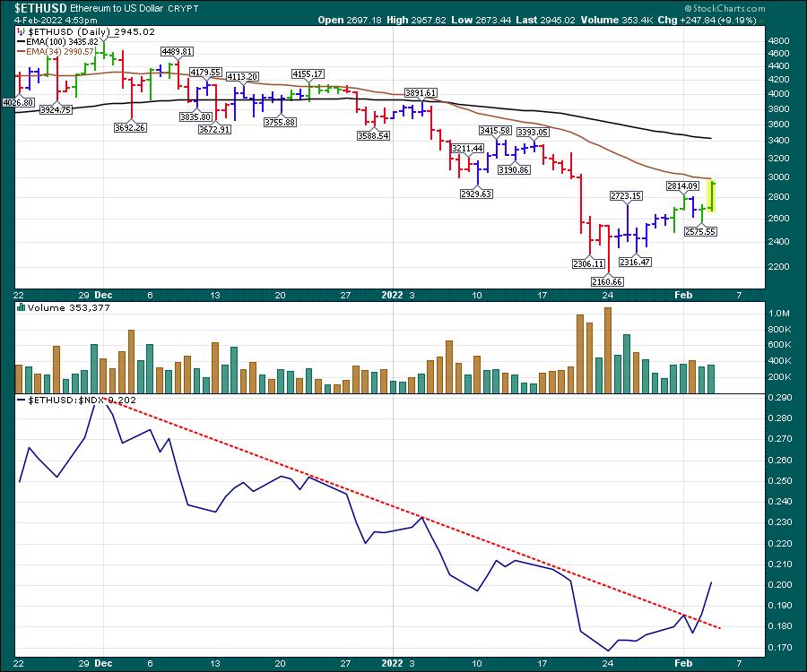The width and height of the screenshot is (807, 672).
Task: Click the $ETHUSD (Daily) legend label
Action: pos(81,31)
